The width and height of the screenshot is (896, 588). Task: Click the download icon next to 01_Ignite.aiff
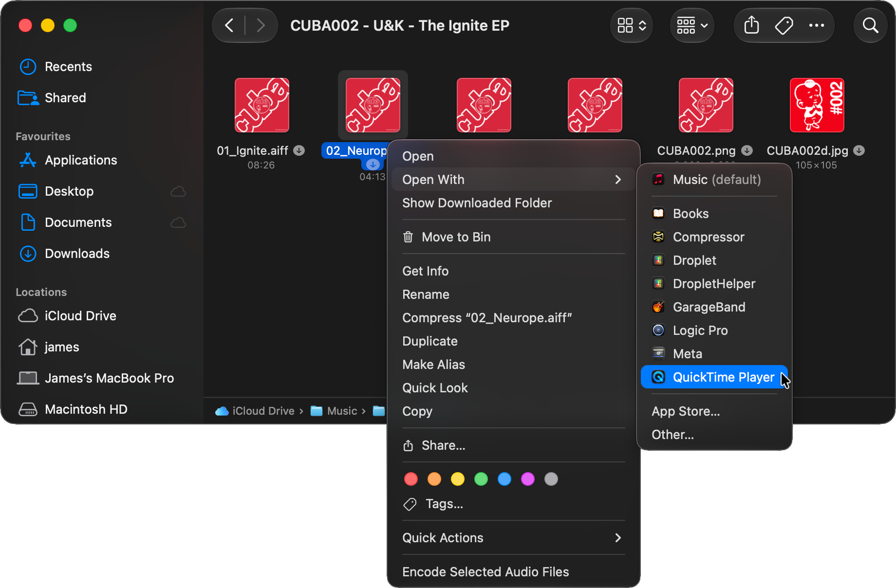tap(299, 150)
